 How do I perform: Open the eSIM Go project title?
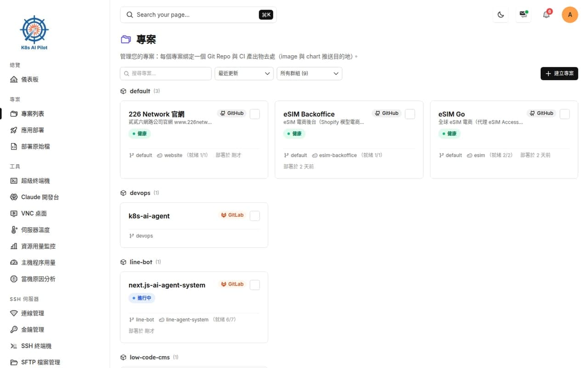(452, 114)
